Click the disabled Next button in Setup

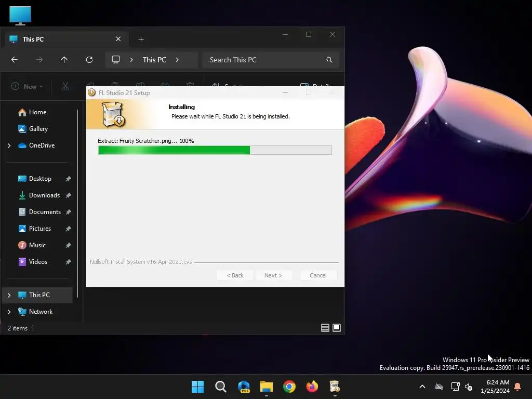[x=273, y=275]
